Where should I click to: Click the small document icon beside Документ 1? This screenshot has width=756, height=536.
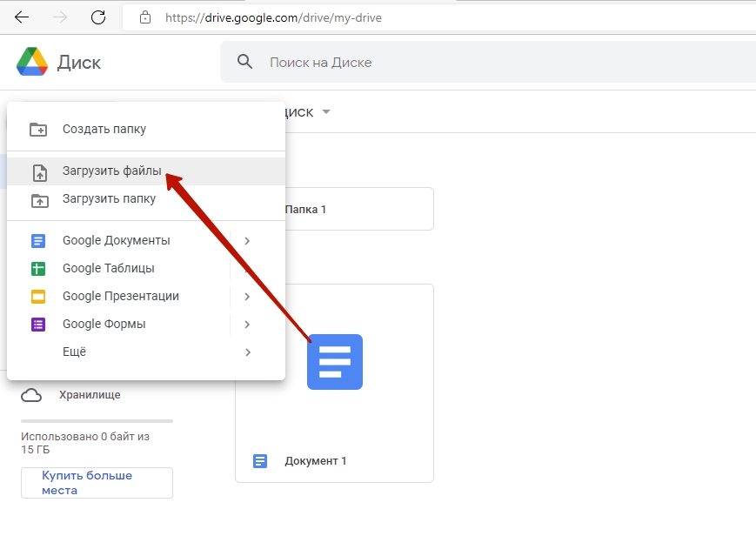(x=260, y=461)
